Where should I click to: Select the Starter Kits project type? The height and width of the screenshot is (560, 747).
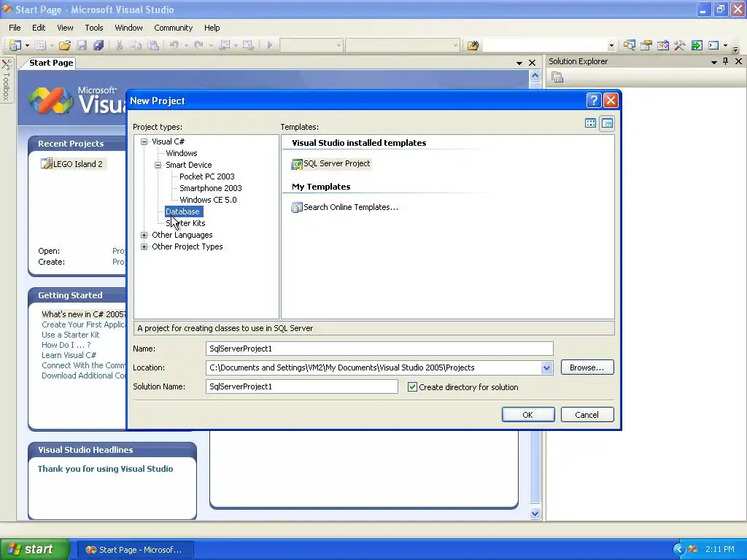[x=186, y=223]
